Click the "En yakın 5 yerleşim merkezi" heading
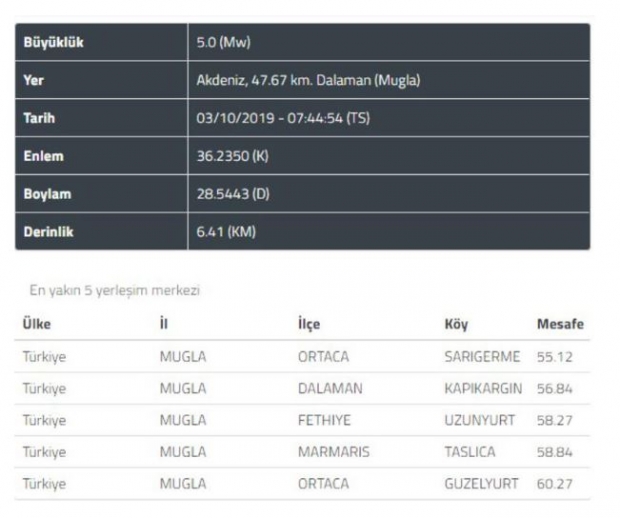620x518 pixels. (114, 290)
